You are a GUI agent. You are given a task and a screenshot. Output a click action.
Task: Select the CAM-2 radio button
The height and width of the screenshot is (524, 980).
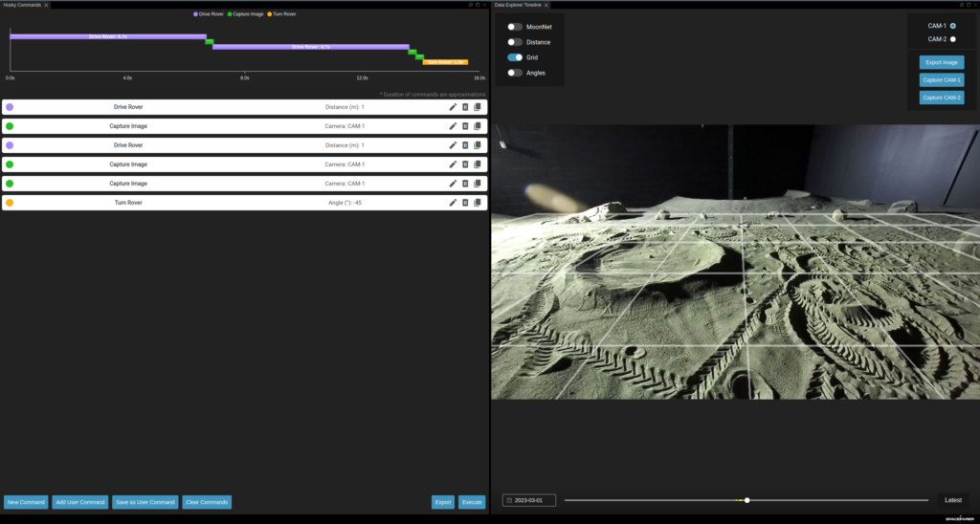[953, 39]
